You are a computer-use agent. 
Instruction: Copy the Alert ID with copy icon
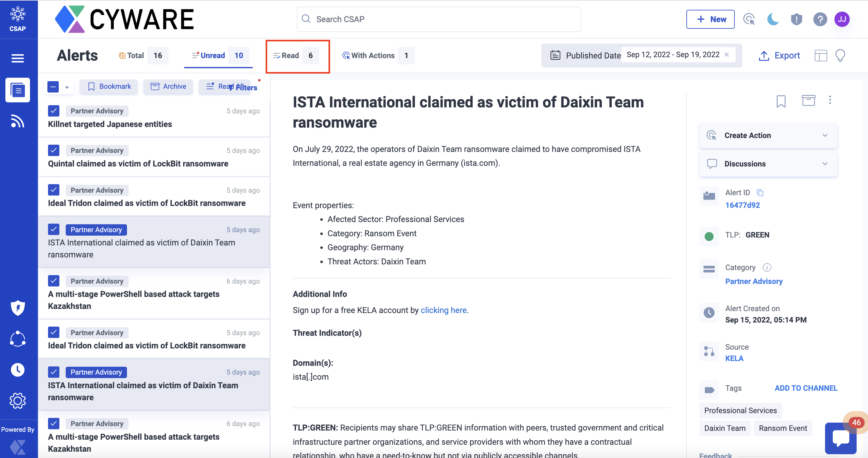pos(760,192)
